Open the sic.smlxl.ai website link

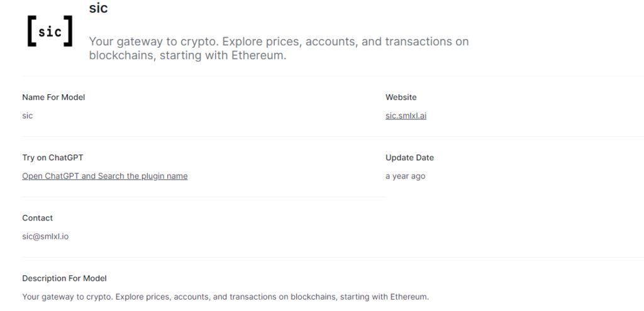406,116
